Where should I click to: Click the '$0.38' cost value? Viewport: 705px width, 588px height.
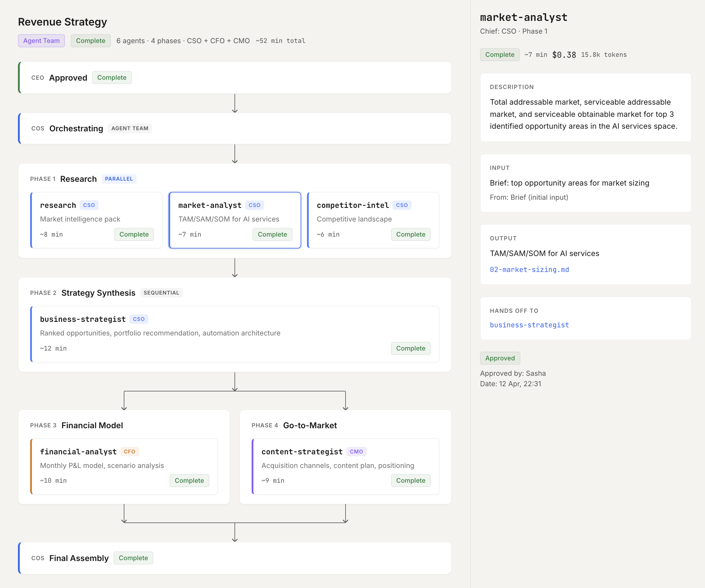click(564, 55)
